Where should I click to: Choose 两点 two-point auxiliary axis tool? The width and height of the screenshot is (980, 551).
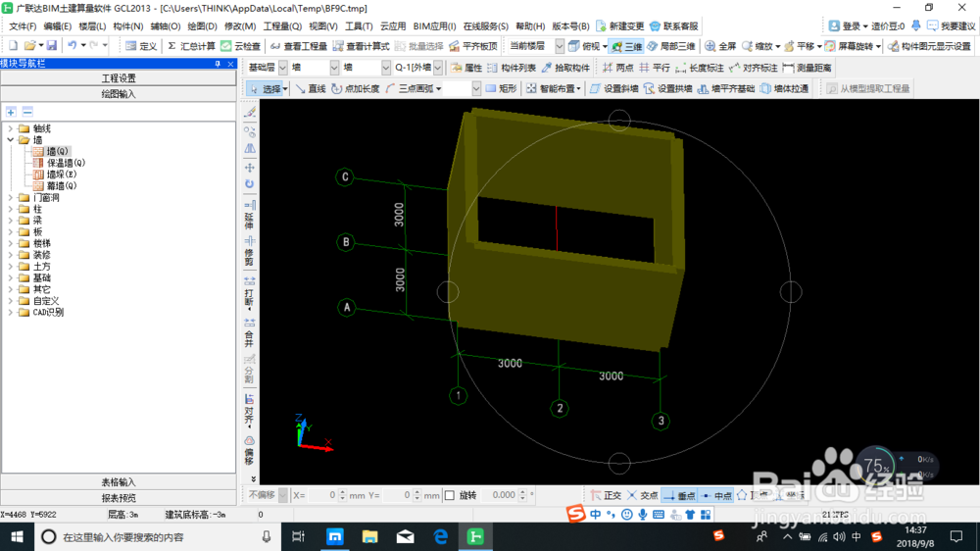coord(617,68)
